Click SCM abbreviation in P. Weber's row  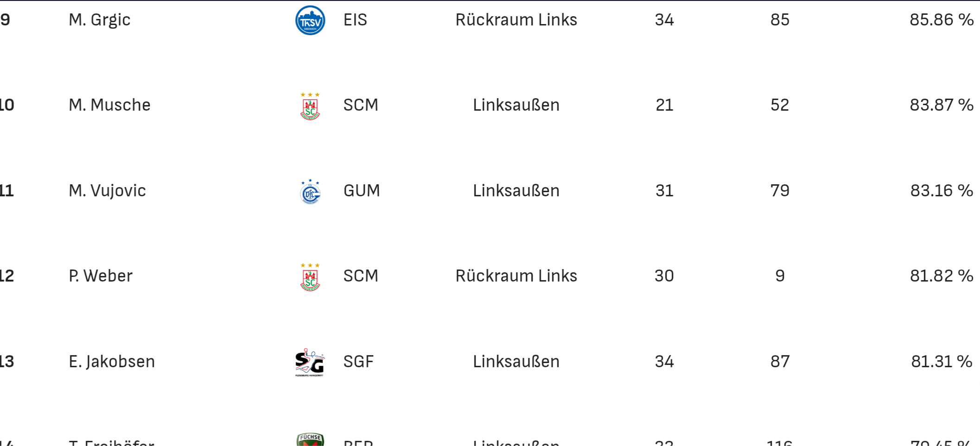361,276
